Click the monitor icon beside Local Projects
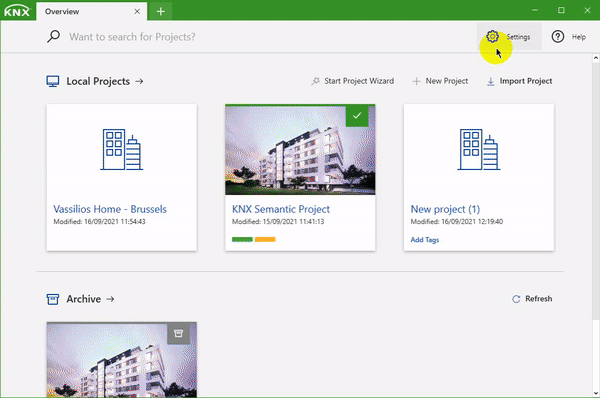The width and height of the screenshot is (600, 398). (53, 81)
